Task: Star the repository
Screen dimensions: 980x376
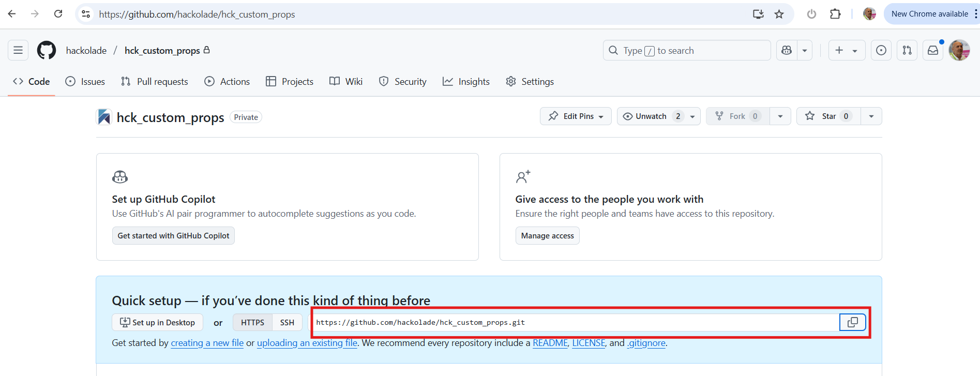Action: [828, 116]
